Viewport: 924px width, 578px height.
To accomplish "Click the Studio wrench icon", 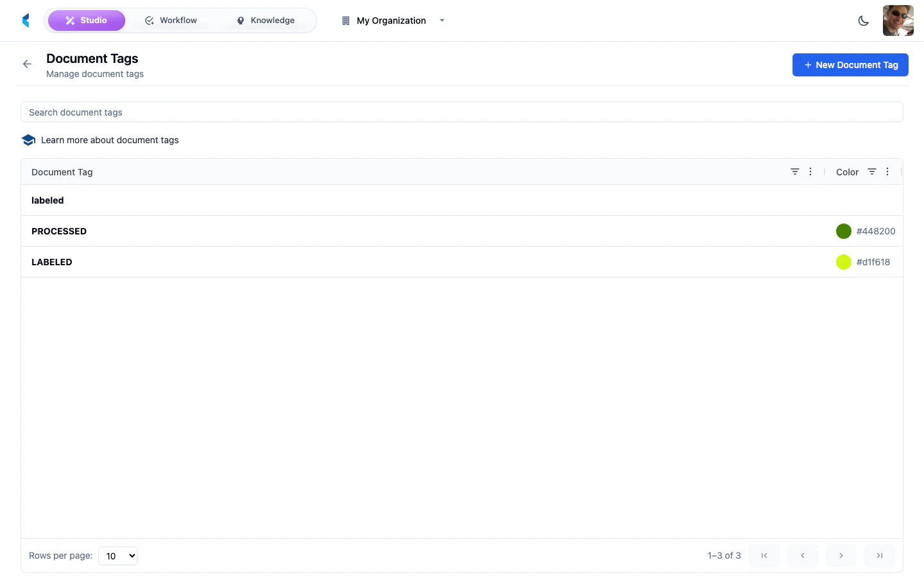I will (x=70, y=20).
